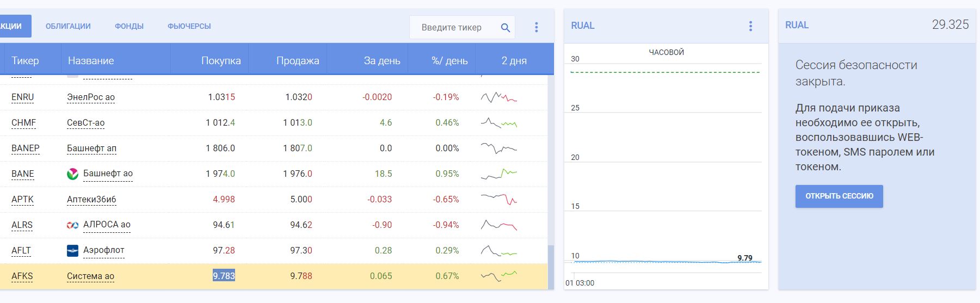Click the BANEP buy price 1 806.0
The image size is (980, 303).
220,149
